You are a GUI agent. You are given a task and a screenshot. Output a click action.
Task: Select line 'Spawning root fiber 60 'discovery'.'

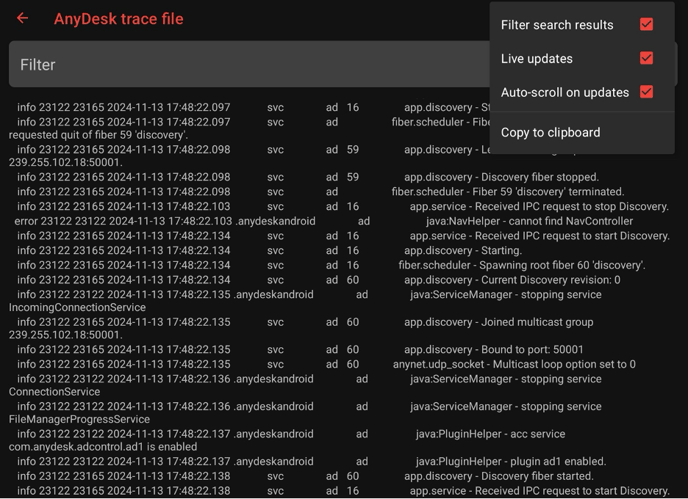tap(331, 266)
